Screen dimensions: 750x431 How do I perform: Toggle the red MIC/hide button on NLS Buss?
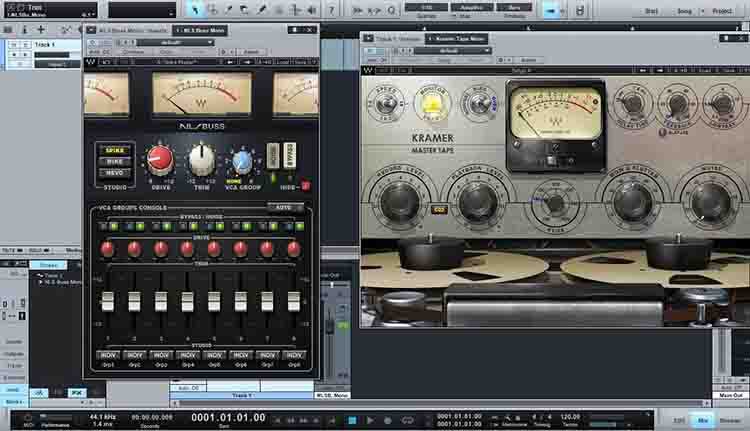tap(305, 185)
